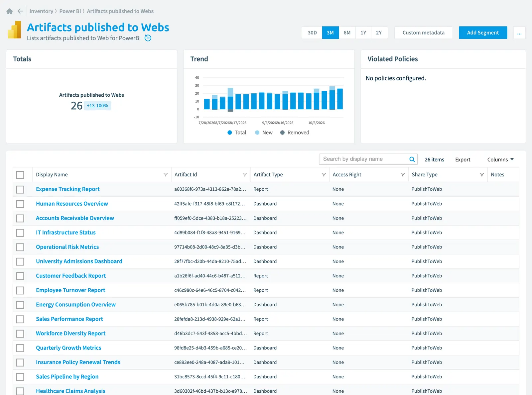
Task: Toggle the Removed legend dot in Trend
Action: click(282, 133)
